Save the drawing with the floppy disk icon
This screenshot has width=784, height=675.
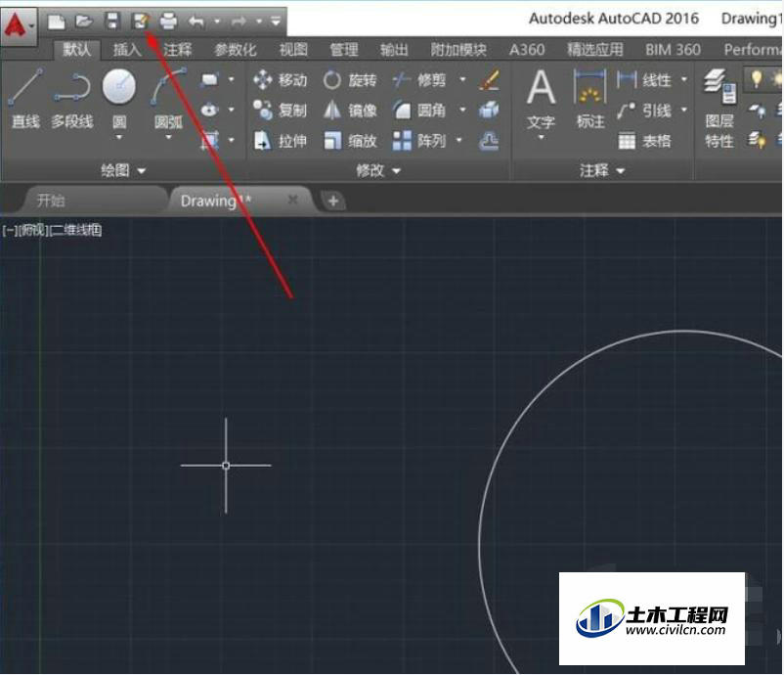coord(112,22)
